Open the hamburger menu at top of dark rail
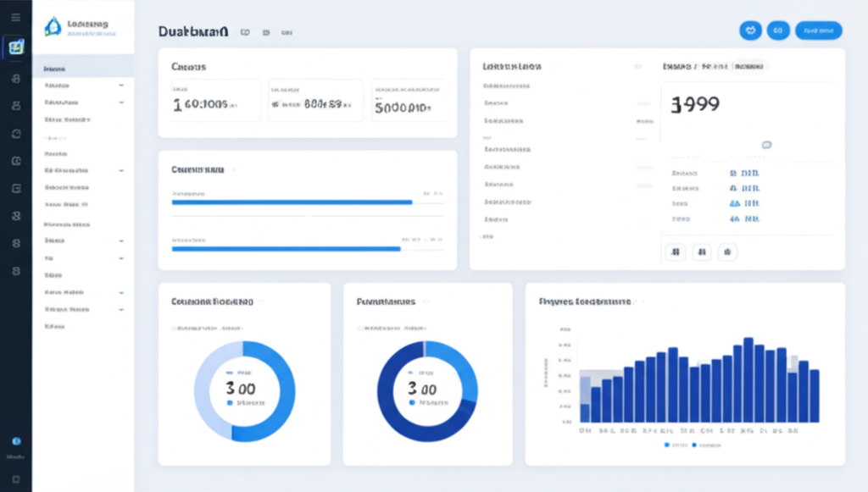 pos(14,14)
